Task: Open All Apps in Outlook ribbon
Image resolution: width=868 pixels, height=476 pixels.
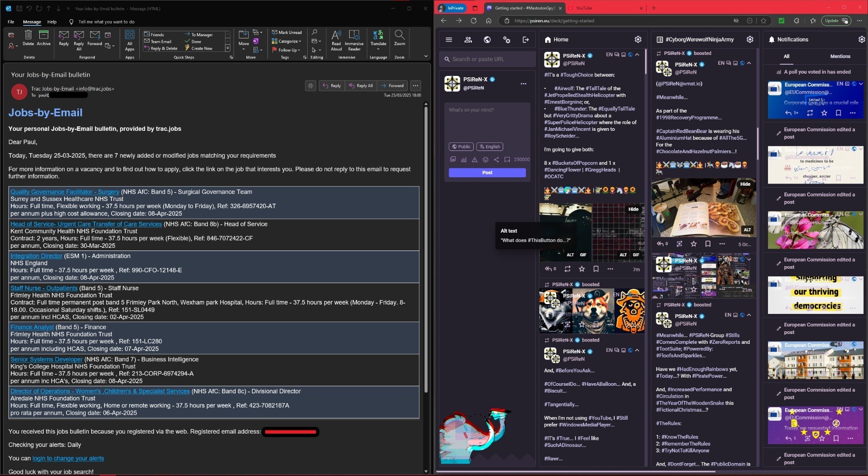Action: point(129,40)
